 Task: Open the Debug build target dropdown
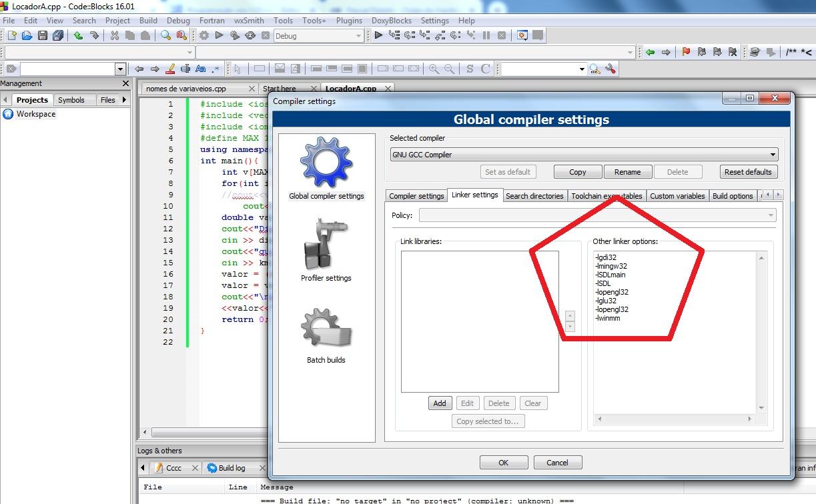[x=318, y=36]
